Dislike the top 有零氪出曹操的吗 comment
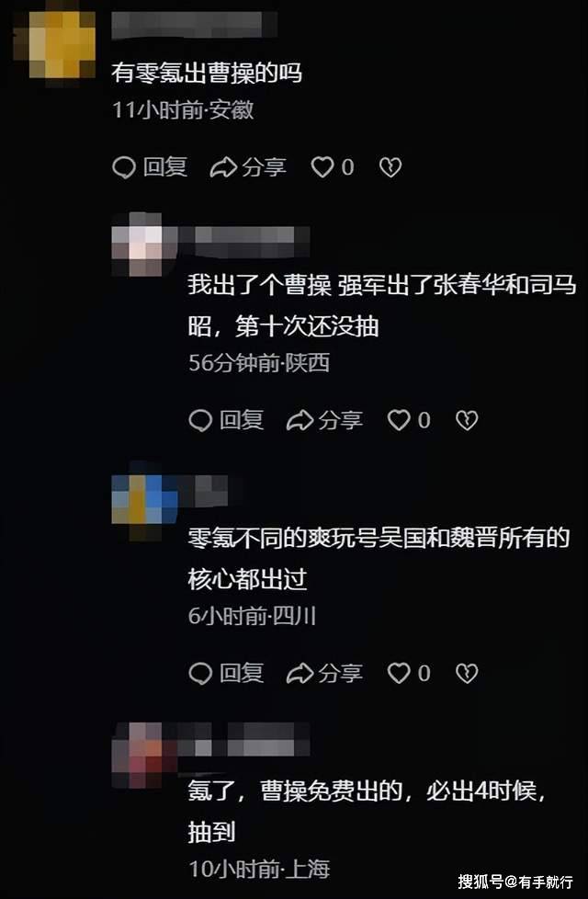 [x=390, y=167]
